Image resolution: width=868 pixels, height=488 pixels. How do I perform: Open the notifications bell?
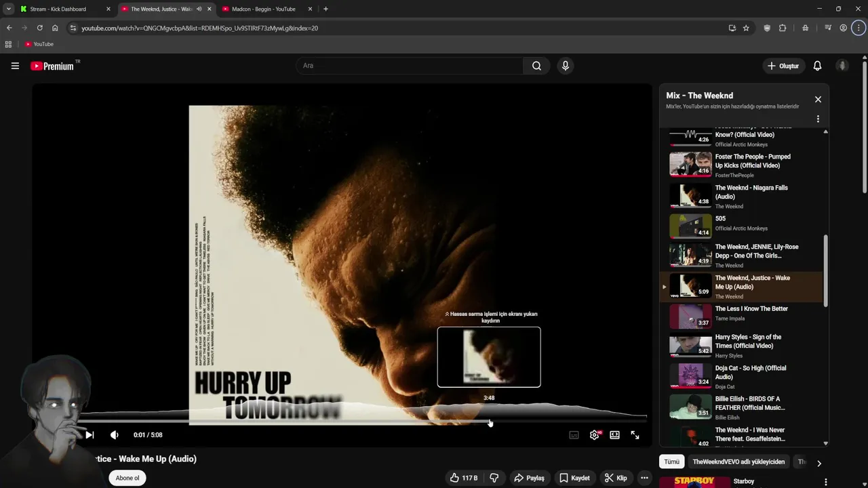(817, 66)
